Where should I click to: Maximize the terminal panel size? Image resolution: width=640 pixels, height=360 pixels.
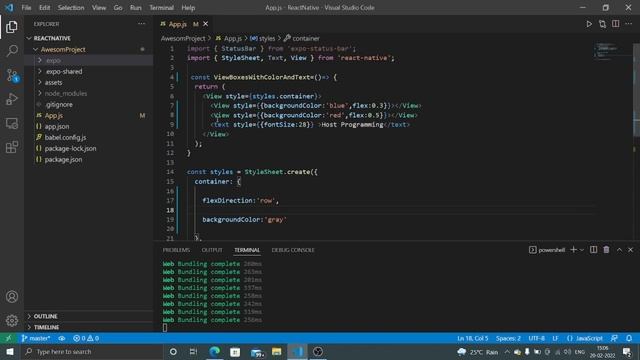pos(619,250)
